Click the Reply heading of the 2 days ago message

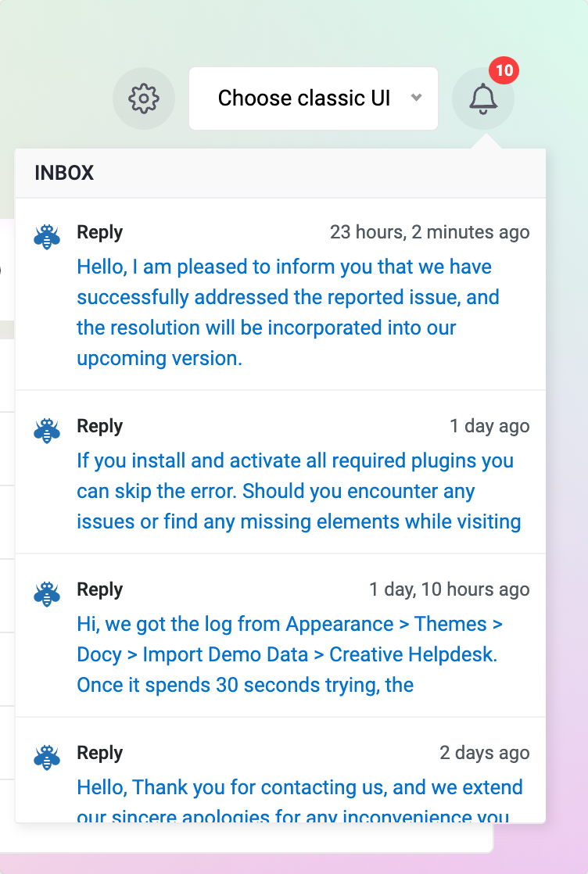tap(99, 753)
